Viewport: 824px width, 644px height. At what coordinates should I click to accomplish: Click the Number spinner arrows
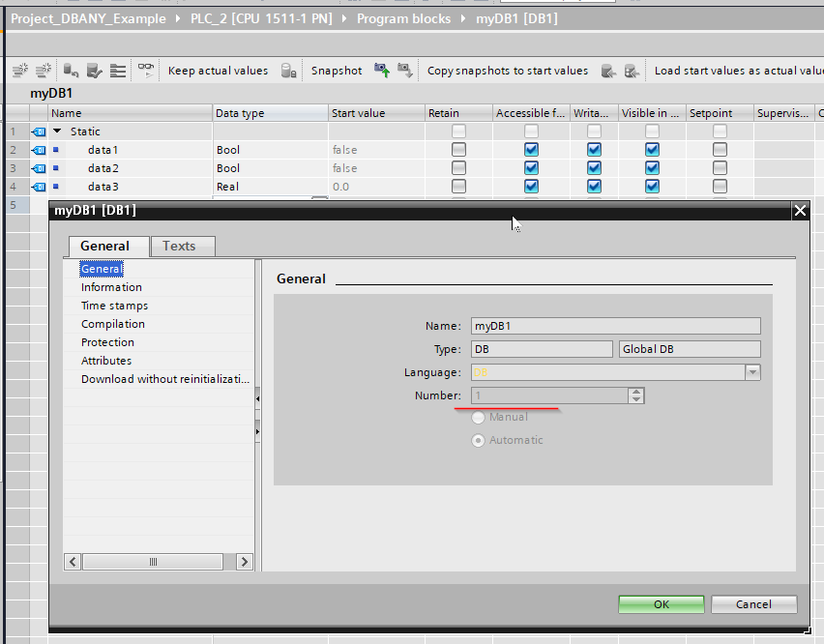coord(635,395)
